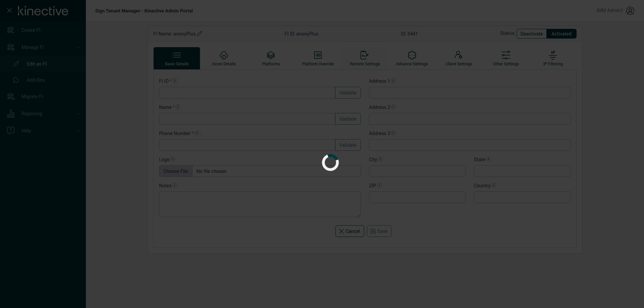Focus the FI ID input field
The height and width of the screenshot is (308, 644).
247,93
